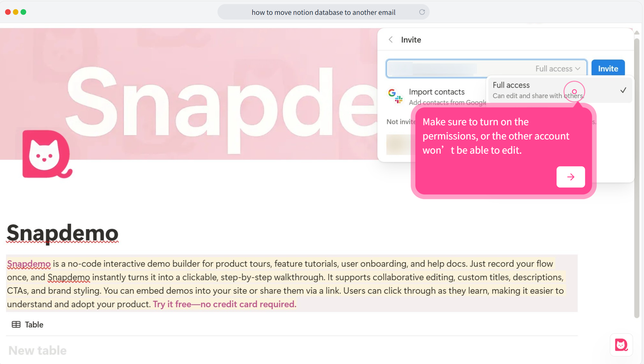Click Try it free no credit card link

[x=224, y=304]
